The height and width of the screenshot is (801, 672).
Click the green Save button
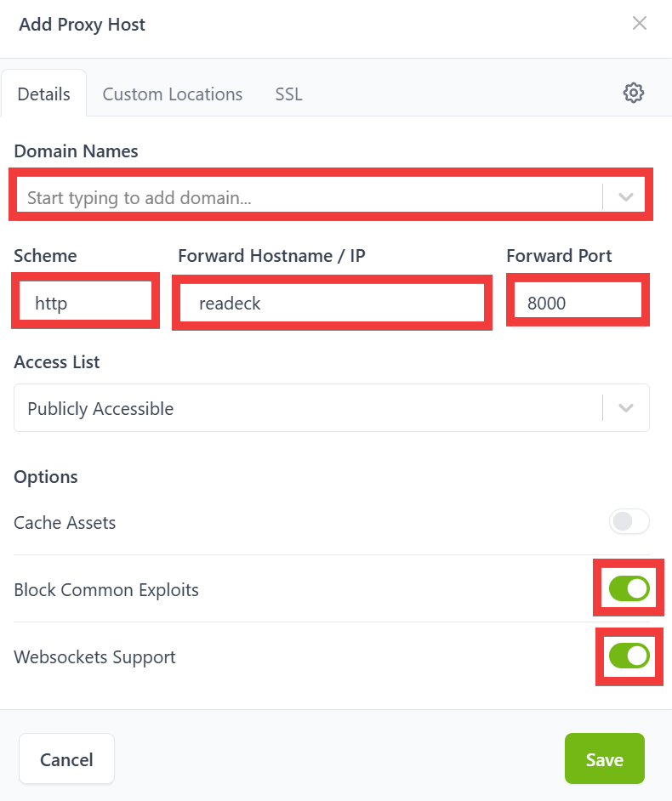[x=604, y=758]
